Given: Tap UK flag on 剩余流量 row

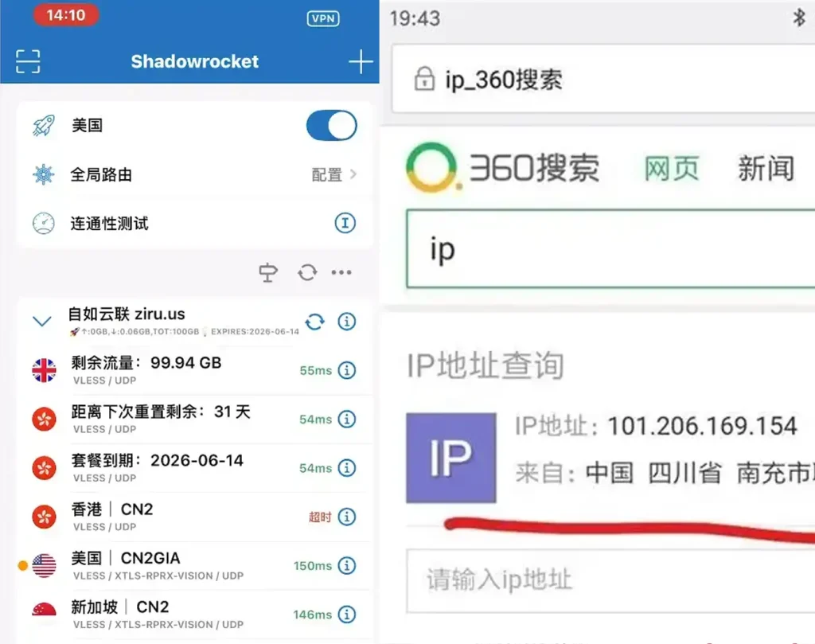Looking at the screenshot, I should pyautogui.click(x=45, y=371).
